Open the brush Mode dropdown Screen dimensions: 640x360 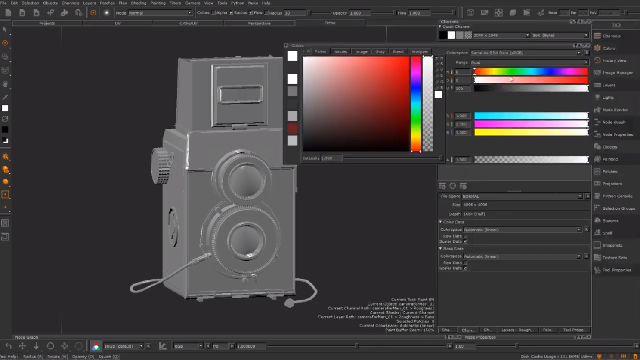point(160,13)
